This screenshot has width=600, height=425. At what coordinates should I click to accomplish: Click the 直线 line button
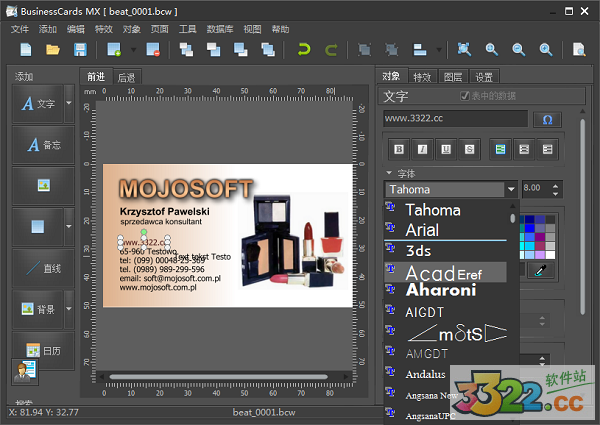(44, 268)
